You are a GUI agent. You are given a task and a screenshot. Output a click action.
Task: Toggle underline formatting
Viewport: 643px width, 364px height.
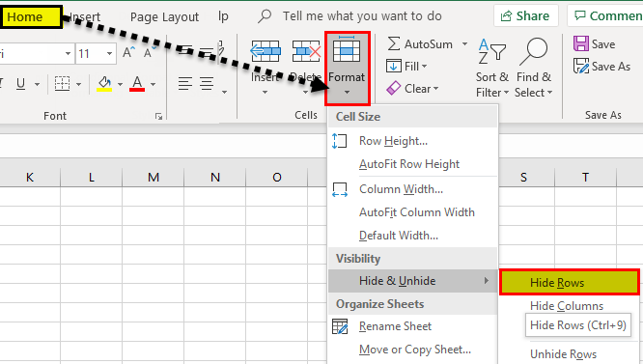pos(21,84)
